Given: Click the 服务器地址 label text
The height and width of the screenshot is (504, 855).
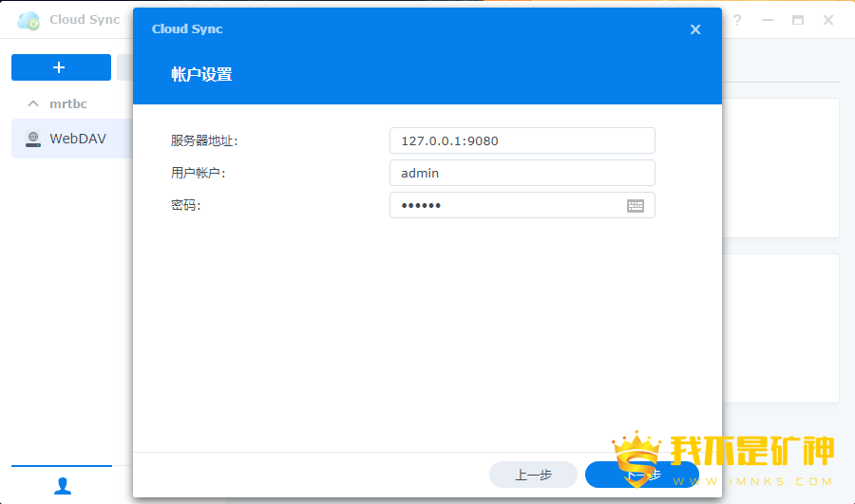Looking at the screenshot, I should pos(204,140).
